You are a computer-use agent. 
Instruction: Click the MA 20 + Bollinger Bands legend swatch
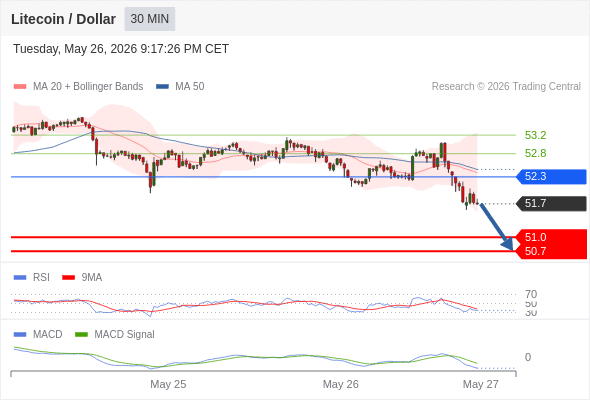pyautogui.click(x=20, y=87)
